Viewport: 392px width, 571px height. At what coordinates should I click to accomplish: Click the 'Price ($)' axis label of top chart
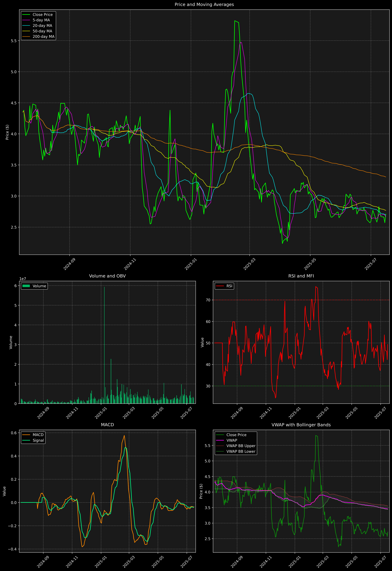pyautogui.click(x=7, y=132)
